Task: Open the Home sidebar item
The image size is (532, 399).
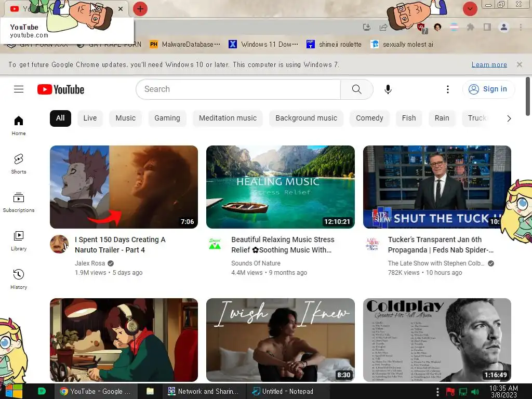Action: [19, 126]
